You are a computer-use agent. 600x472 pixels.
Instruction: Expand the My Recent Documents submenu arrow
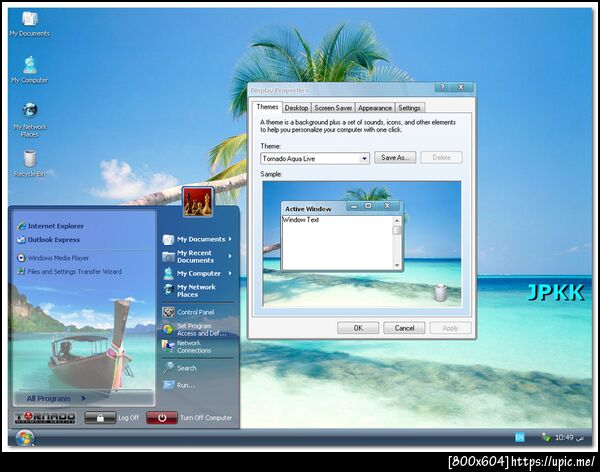click(x=230, y=256)
